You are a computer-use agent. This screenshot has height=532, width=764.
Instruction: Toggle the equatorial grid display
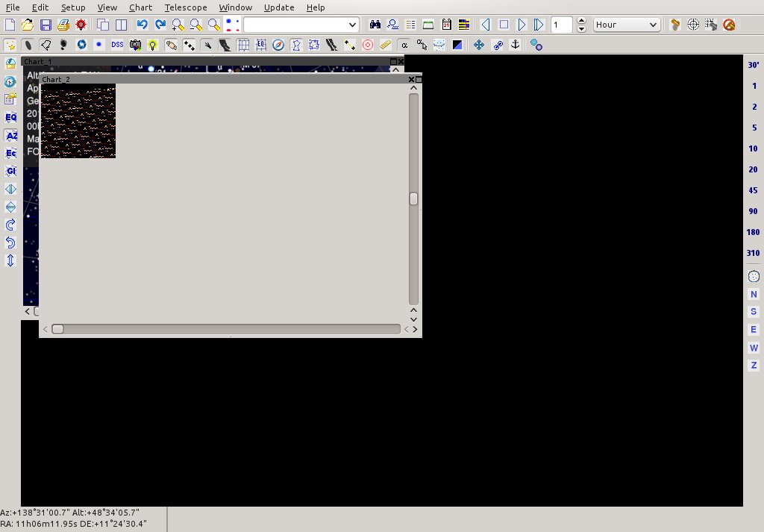pos(260,45)
